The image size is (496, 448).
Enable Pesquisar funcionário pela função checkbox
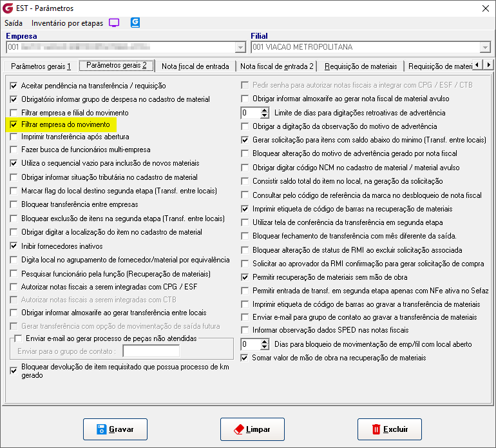pos(14,273)
